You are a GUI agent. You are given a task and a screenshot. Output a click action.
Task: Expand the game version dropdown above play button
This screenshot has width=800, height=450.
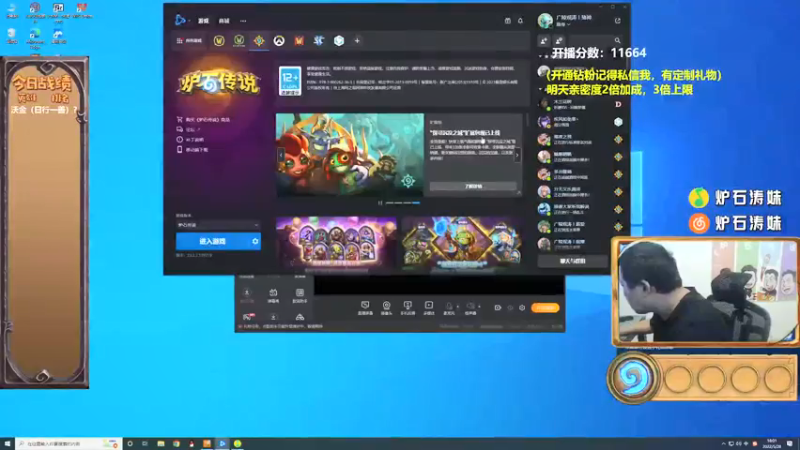click(218, 225)
